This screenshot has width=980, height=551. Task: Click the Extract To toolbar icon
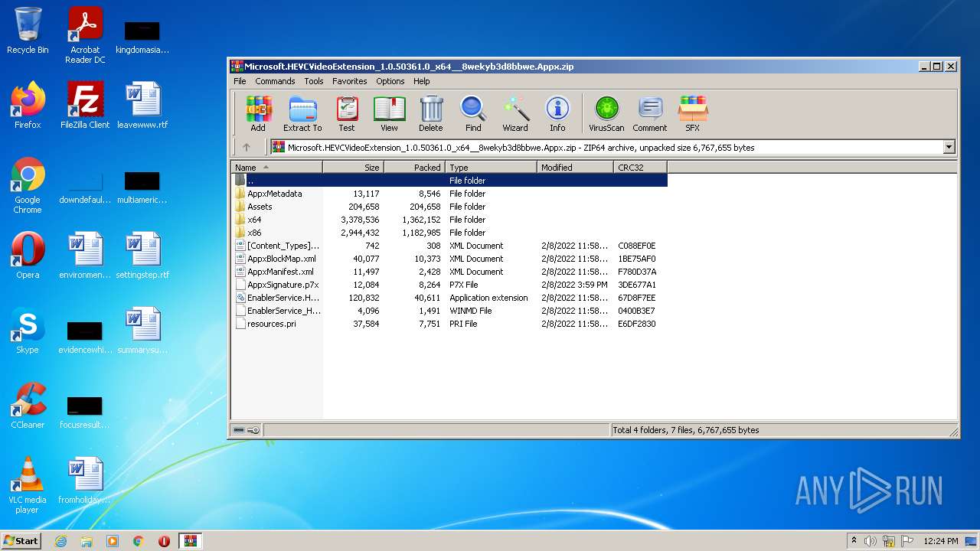(302, 113)
